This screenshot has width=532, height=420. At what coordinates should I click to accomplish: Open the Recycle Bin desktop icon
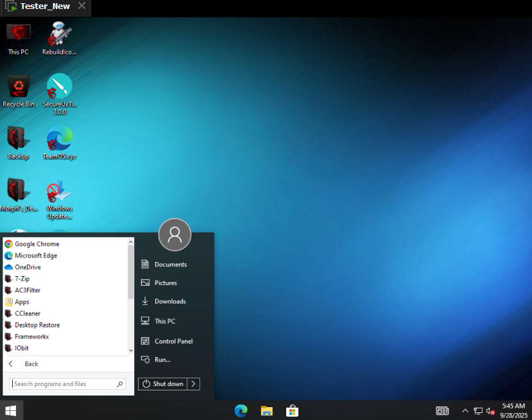pos(19,90)
